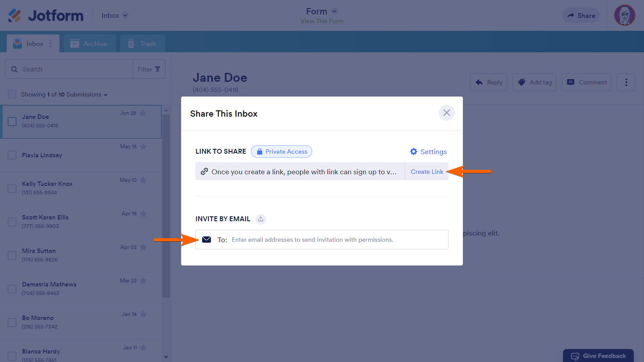Tick the Flavia Lindsey checkbox
Screen dimensions: 644x362
[12, 155]
